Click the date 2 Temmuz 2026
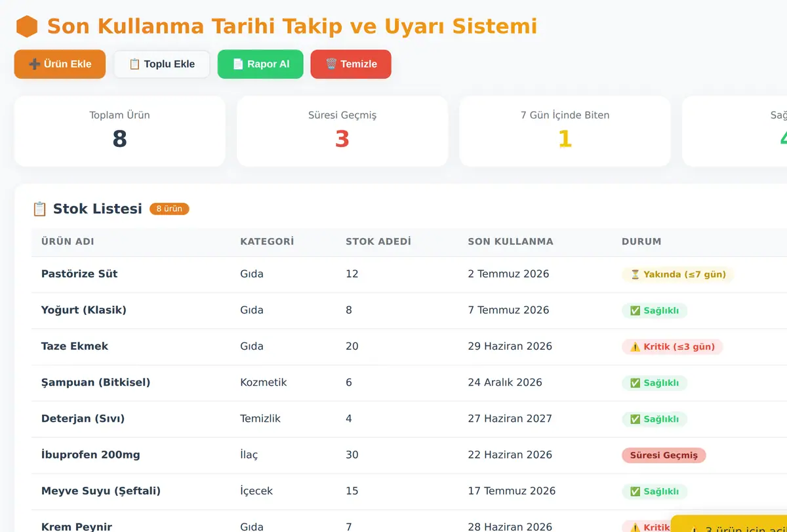The height and width of the screenshot is (532, 787). tap(508, 274)
